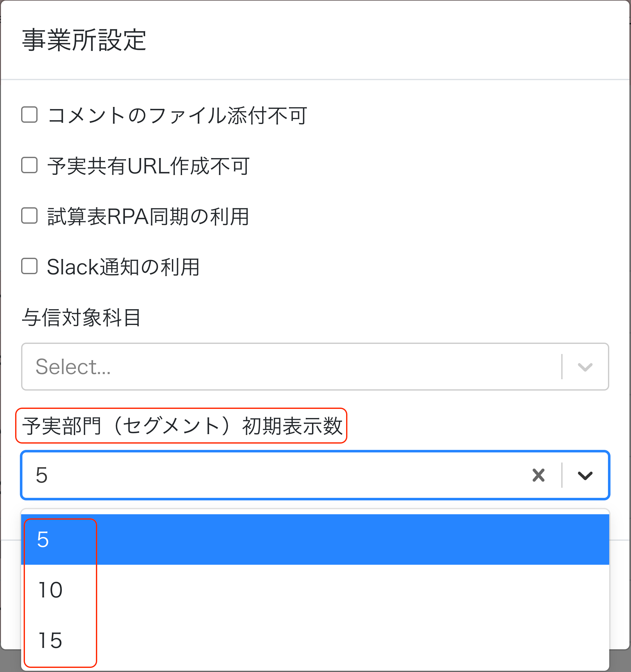The image size is (631, 672).
Task: Toggle the Slack通知の利用 checkbox
Action: coord(29,266)
